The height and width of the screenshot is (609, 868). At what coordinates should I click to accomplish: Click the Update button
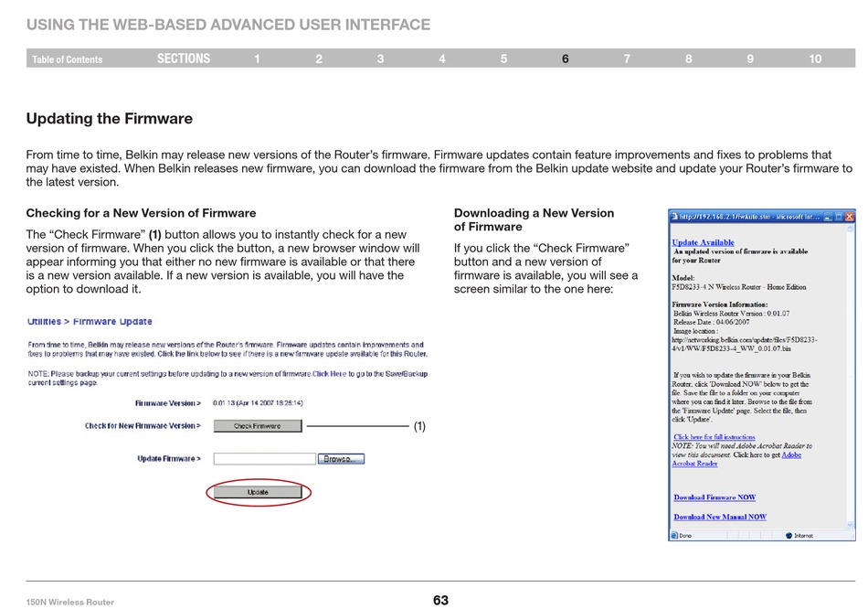click(x=258, y=492)
